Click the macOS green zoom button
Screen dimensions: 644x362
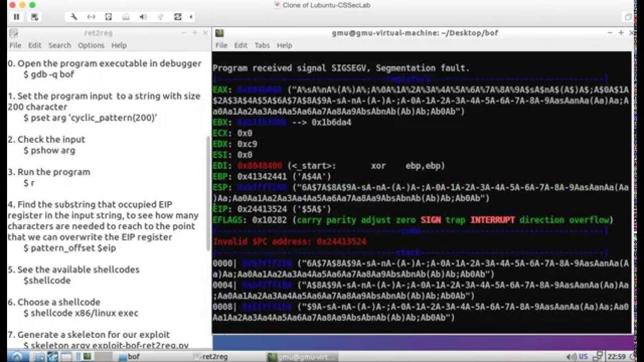pos(32,5)
